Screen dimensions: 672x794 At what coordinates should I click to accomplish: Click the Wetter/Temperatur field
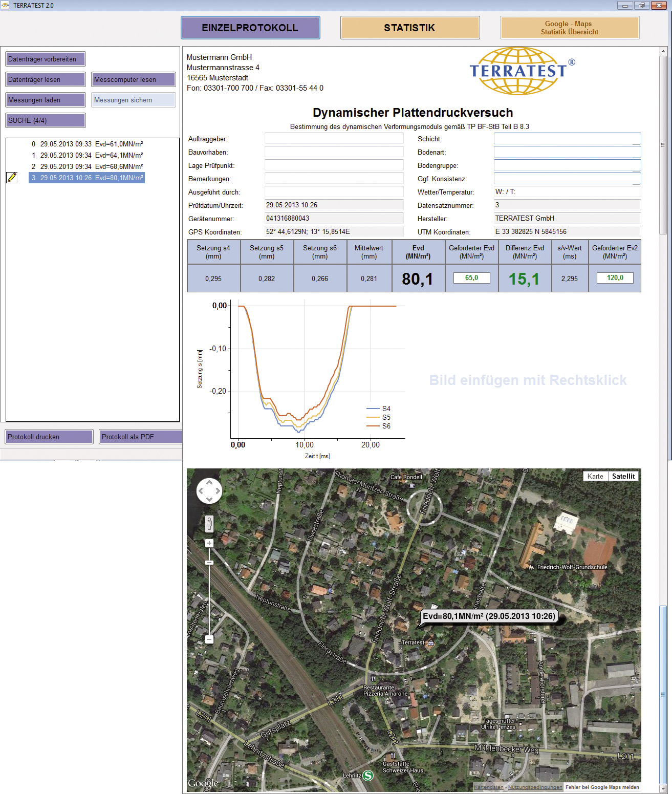coord(567,192)
